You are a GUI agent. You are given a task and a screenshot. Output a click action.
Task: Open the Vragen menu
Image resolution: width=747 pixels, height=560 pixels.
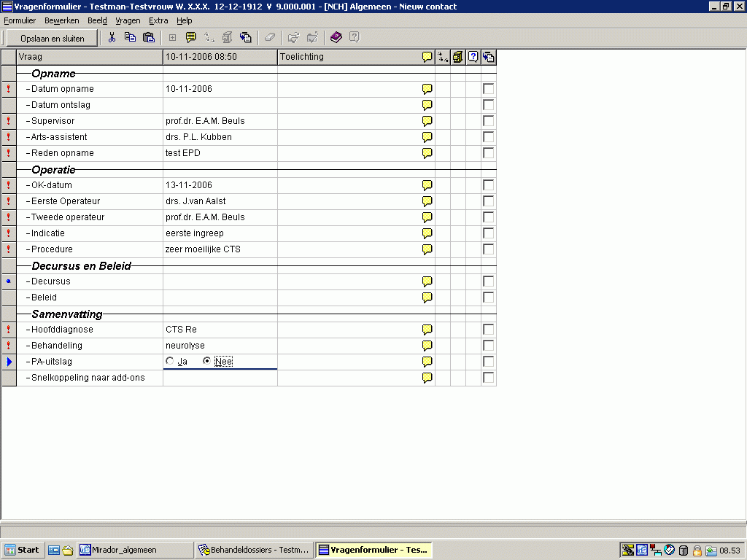pyautogui.click(x=128, y=20)
